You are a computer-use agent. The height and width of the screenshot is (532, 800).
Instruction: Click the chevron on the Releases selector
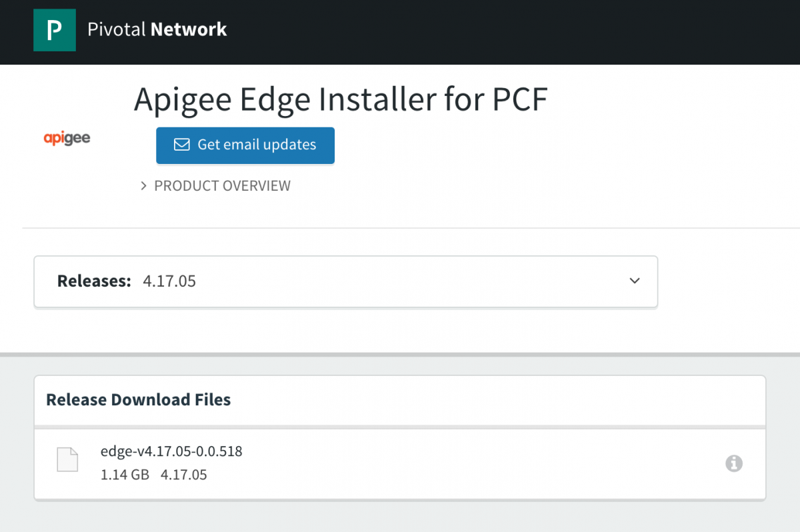coord(634,281)
